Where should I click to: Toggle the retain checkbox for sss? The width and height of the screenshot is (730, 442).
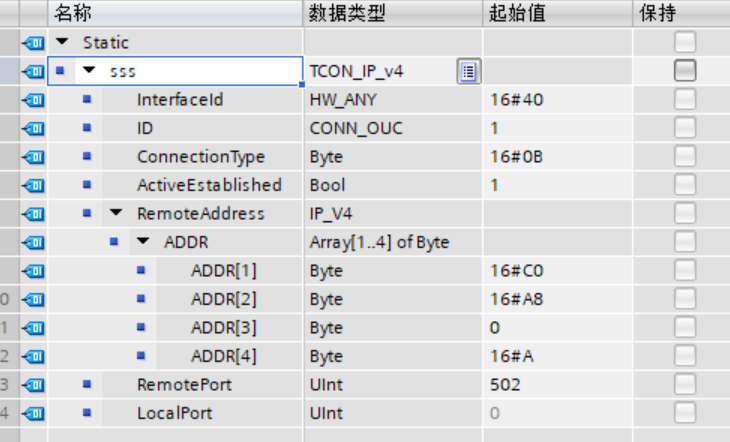pyautogui.click(x=684, y=71)
